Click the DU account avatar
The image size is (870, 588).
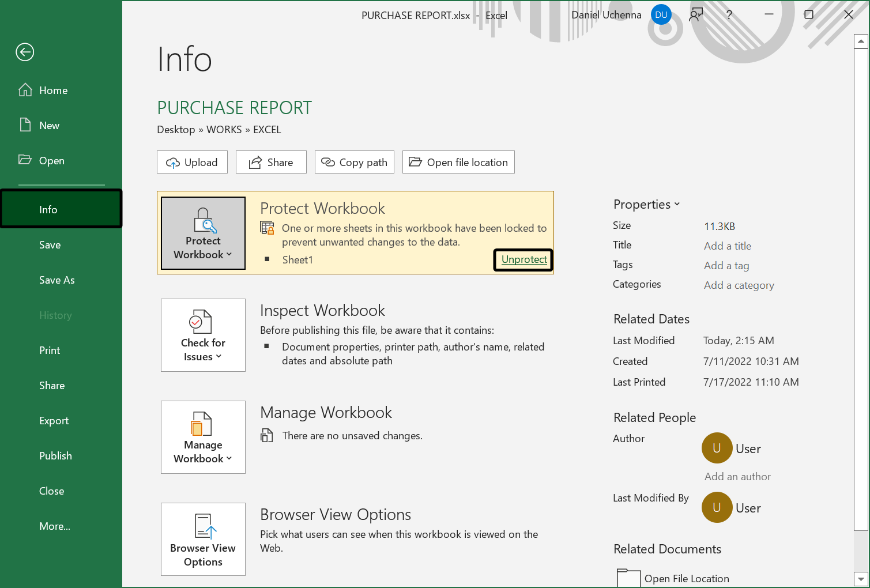[x=661, y=14]
